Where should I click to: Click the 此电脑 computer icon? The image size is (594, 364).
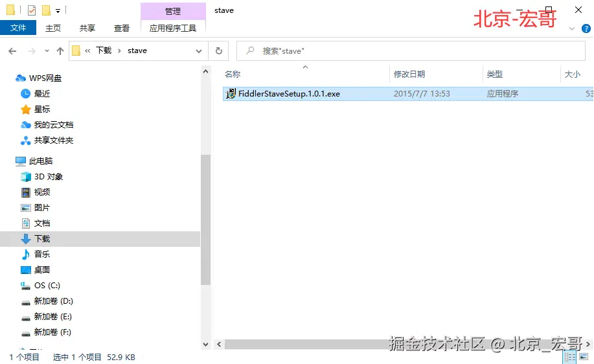tap(21, 161)
